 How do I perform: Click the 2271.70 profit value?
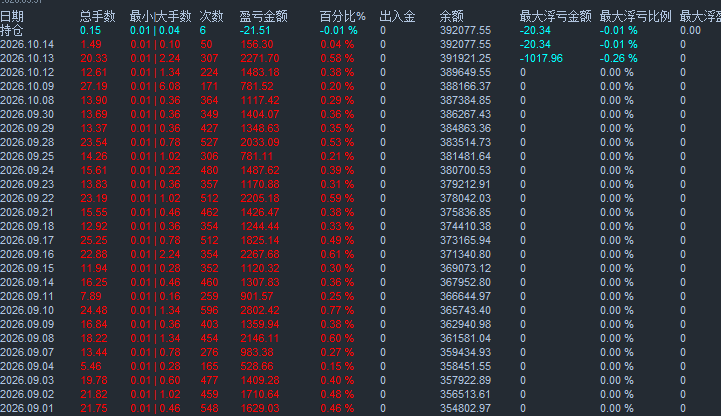click(x=260, y=58)
